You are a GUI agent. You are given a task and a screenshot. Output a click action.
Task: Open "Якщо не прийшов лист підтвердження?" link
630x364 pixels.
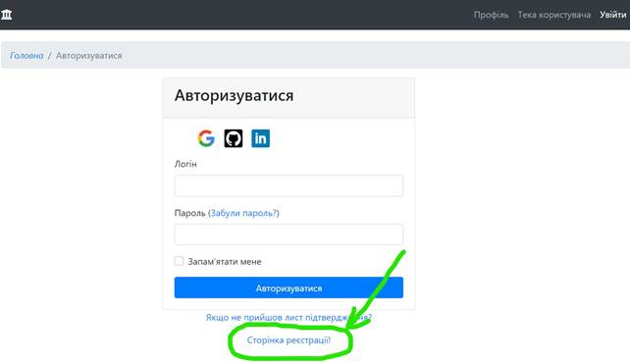pos(289,317)
